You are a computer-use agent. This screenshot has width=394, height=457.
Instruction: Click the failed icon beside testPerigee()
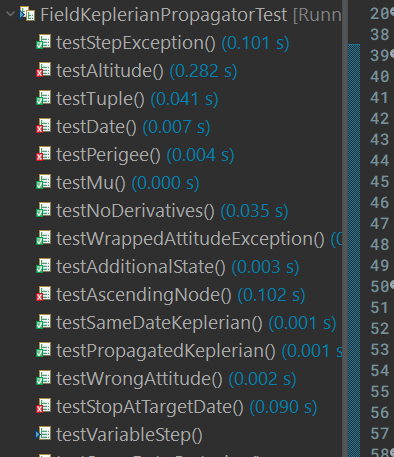(x=44, y=154)
